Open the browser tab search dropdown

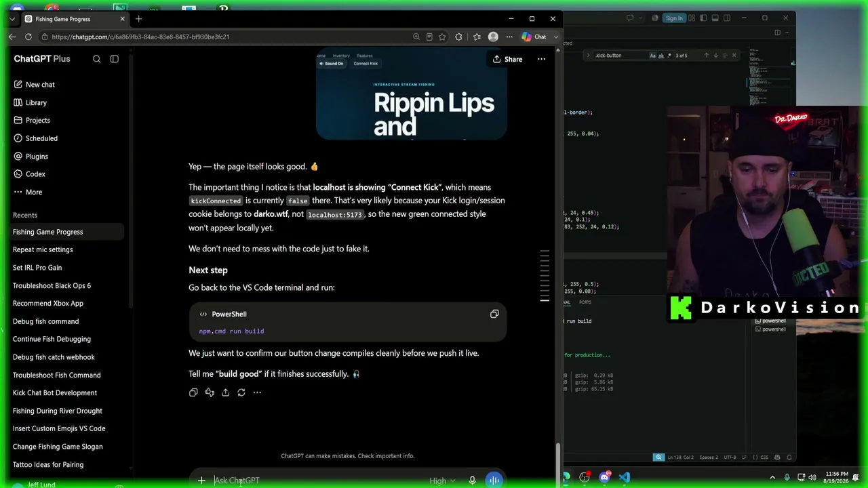[x=12, y=18]
